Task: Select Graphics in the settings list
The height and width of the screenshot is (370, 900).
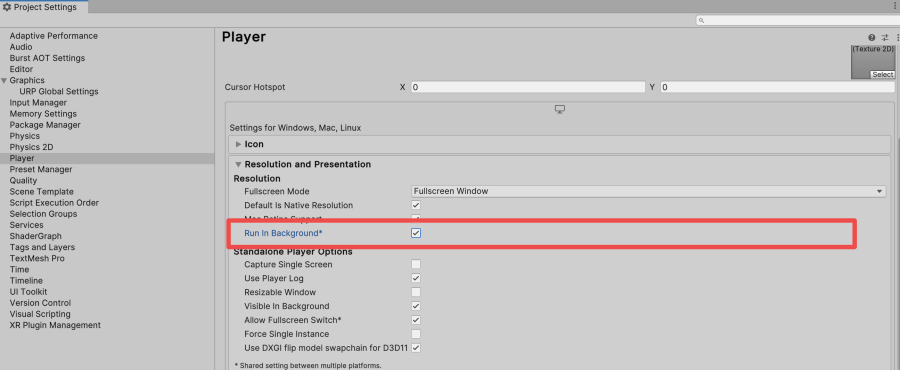Action: pyautogui.click(x=27, y=80)
